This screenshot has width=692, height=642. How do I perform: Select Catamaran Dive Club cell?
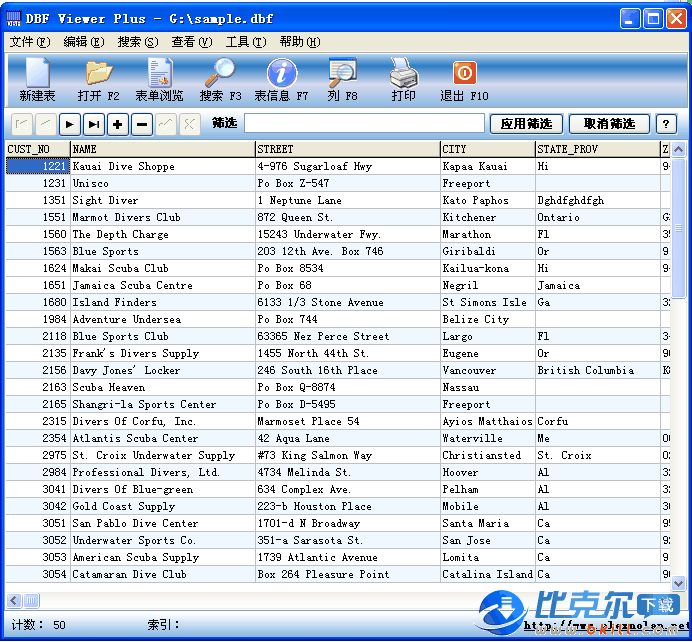click(163, 574)
